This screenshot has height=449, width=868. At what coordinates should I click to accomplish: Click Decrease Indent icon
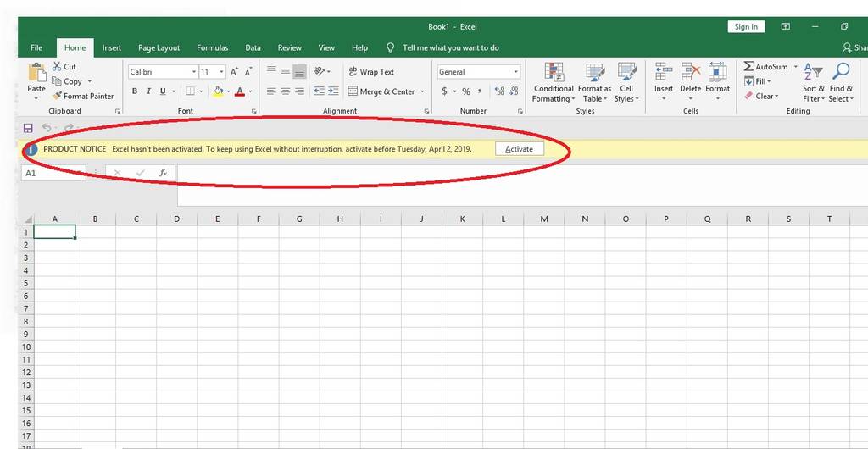(320, 91)
